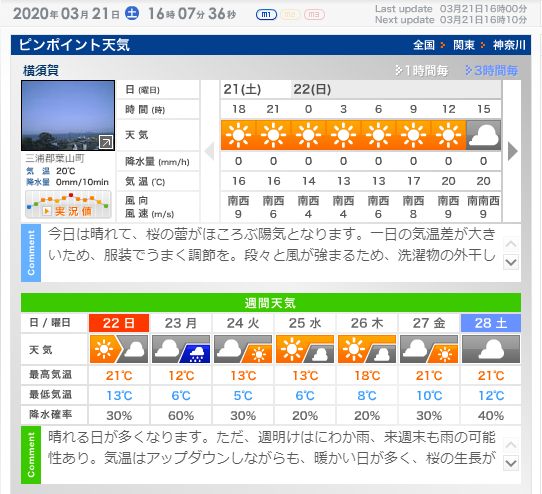Image resolution: width=542 pixels, height=494 pixels.
Task: Click the Last update time text
Action: pos(451,9)
